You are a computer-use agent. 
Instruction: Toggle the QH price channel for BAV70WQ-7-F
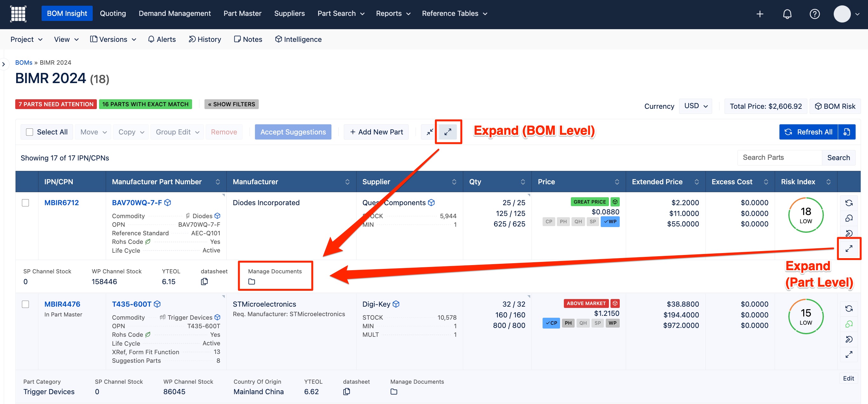coord(578,222)
